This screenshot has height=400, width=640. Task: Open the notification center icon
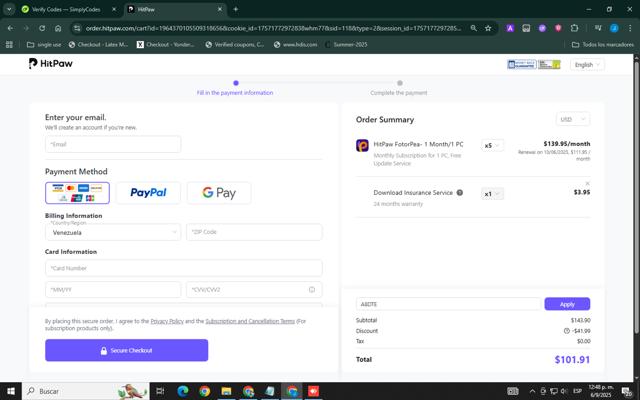point(627,391)
